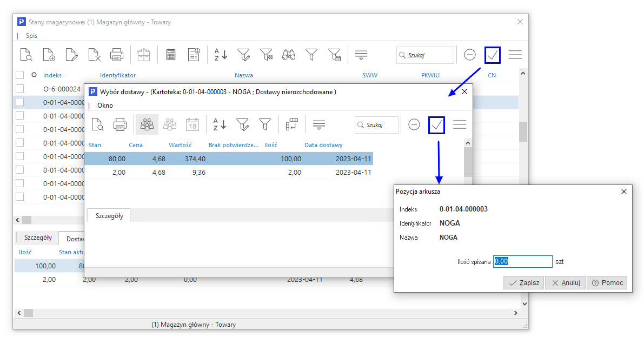Screen dimensions: 644x343
Task: Click the Ilość spisana input field
Action: pos(523,262)
